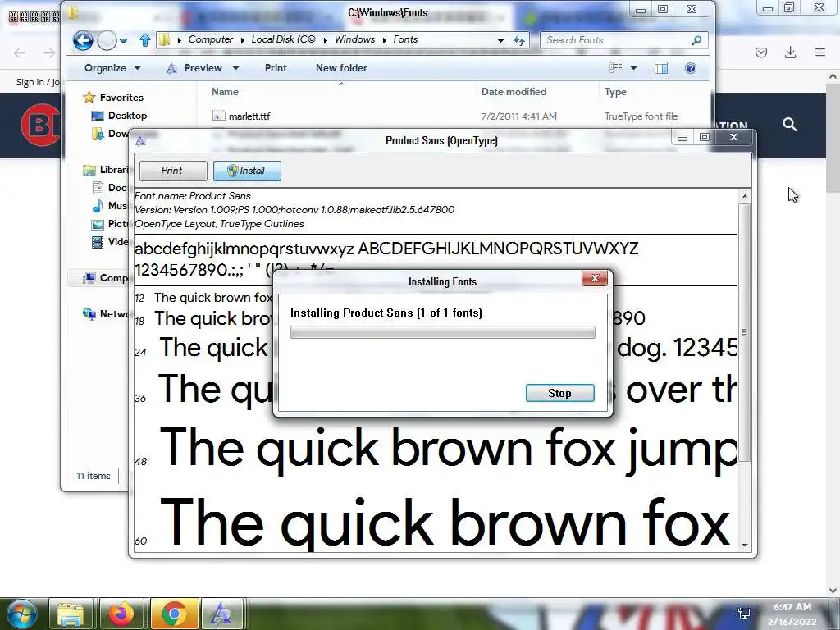The width and height of the screenshot is (840, 630).
Task: Click the Install button in font viewer
Action: coord(247,171)
